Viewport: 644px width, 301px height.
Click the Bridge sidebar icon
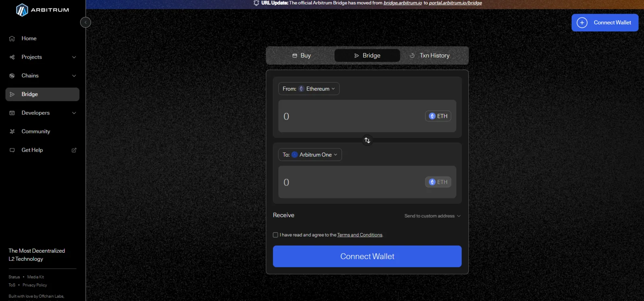click(x=12, y=94)
